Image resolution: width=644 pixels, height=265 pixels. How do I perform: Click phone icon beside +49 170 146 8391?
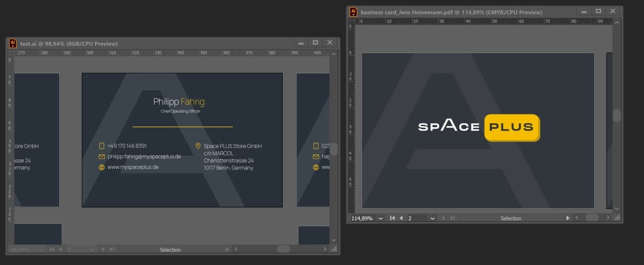[x=102, y=146]
